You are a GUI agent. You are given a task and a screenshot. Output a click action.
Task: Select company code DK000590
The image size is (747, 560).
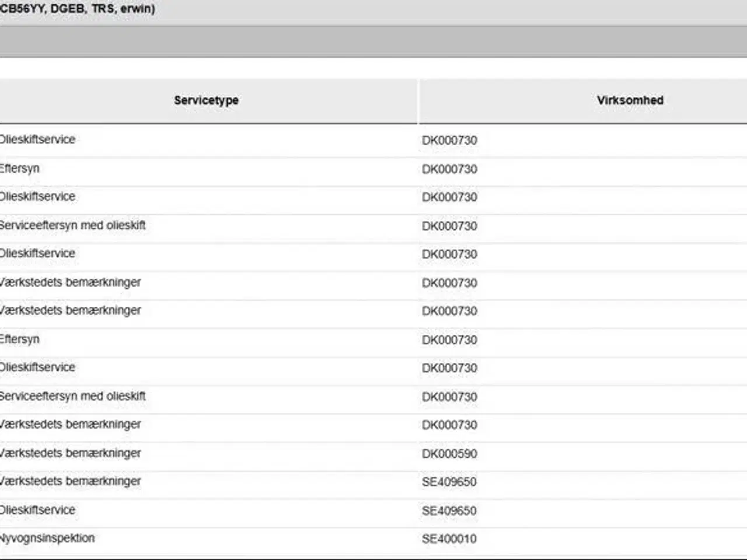pyautogui.click(x=449, y=453)
